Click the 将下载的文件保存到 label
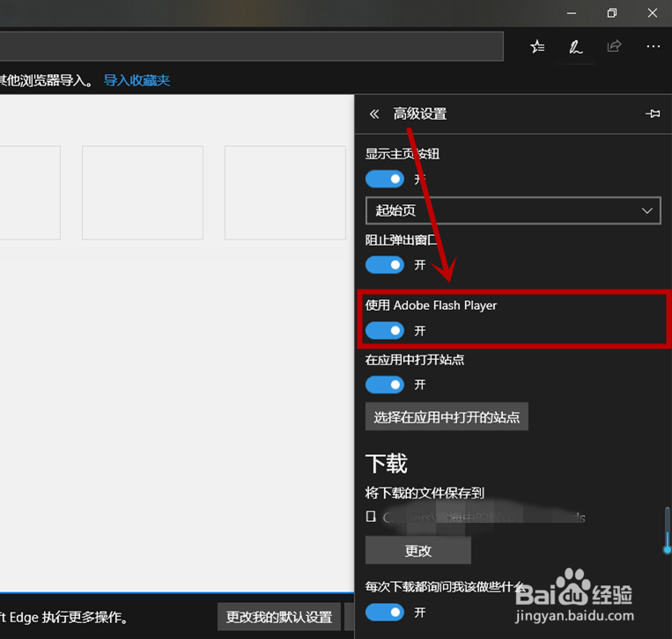Screen dimensions: 672x639 pyautogui.click(x=425, y=493)
